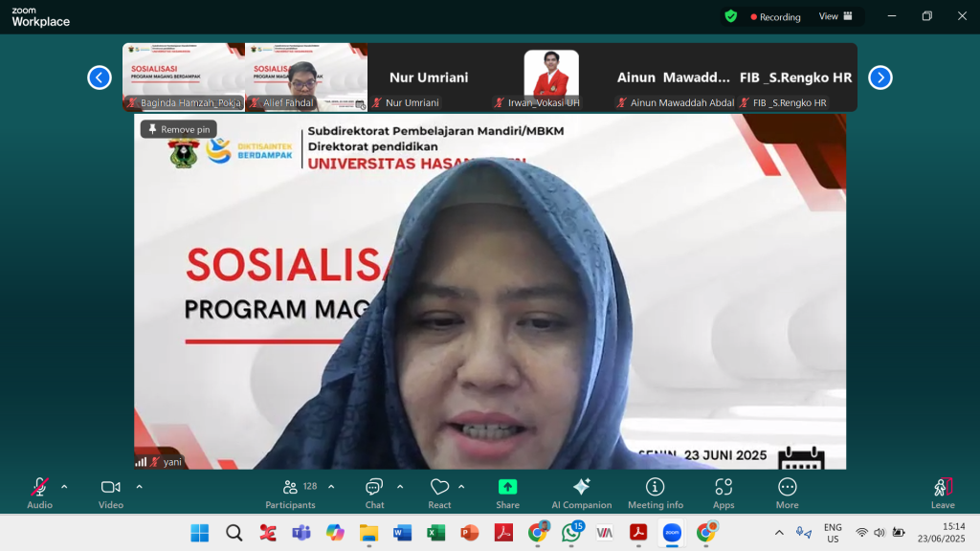Open the Participants panel
This screenshot has width=980, height=551.
click(291, 492)
